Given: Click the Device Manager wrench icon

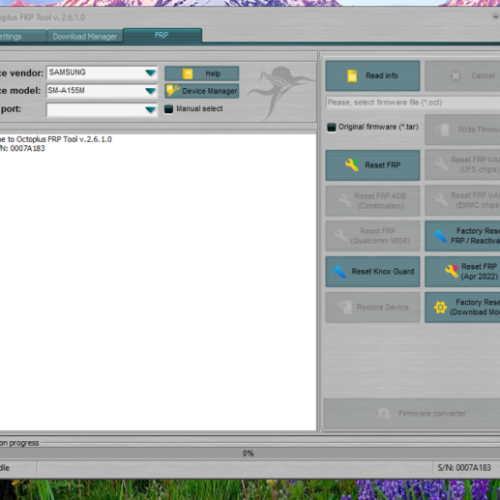Looking at the screenshot, I should (x=173, y=91).
